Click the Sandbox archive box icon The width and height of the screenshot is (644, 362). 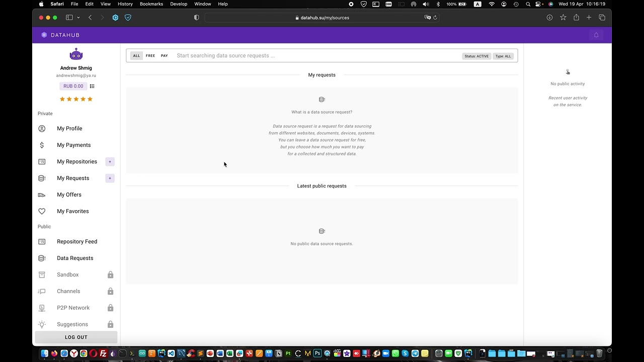pyautogui.click(x=42, y=275)
